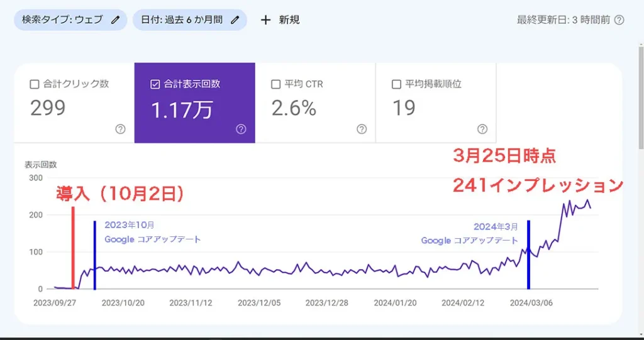The image size is (644, 340).
Task: Select the 1.17万 impressions value
Action: tap(182, 109)
